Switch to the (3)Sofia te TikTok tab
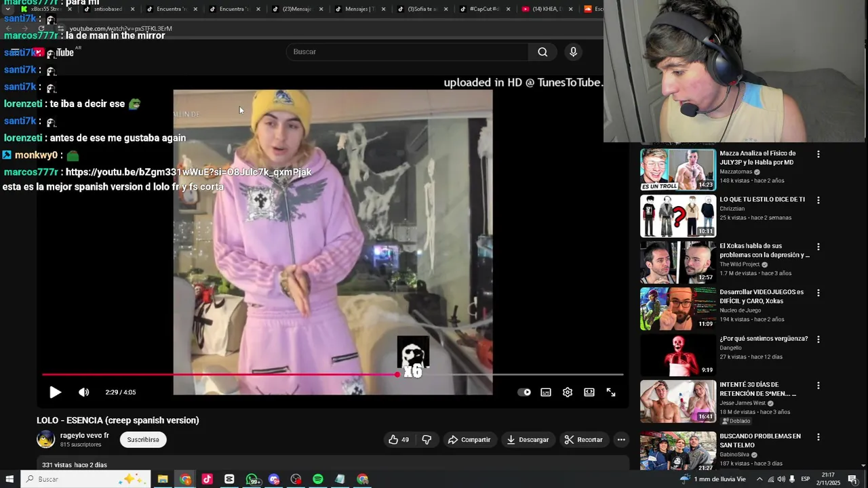 (422, 9)
